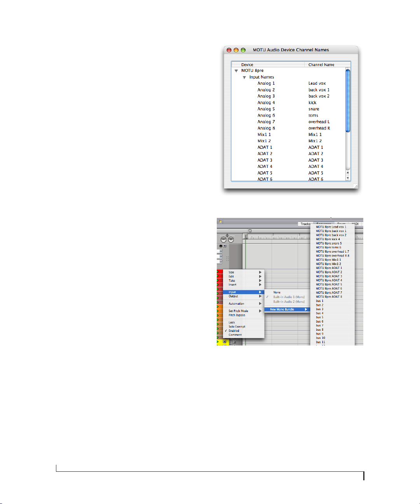Click the zoom in plus button
420x504 pixels.
[x=231, y=239]
